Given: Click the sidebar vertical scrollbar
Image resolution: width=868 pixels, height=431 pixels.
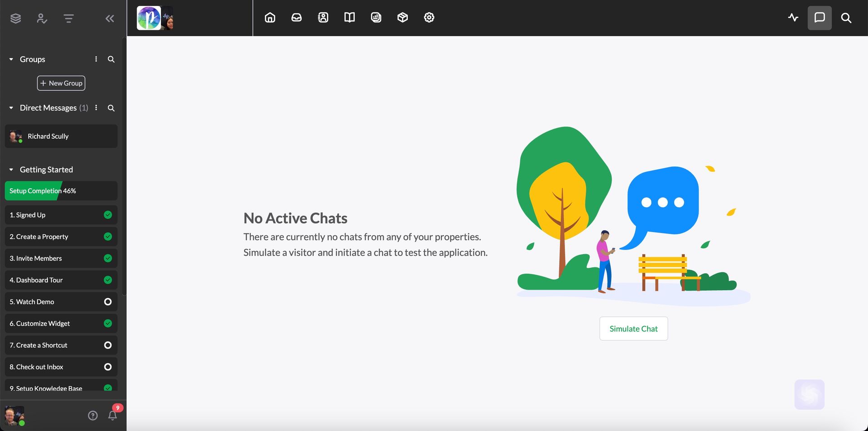Looking at the screenshot, I should (x=124, y=167).
